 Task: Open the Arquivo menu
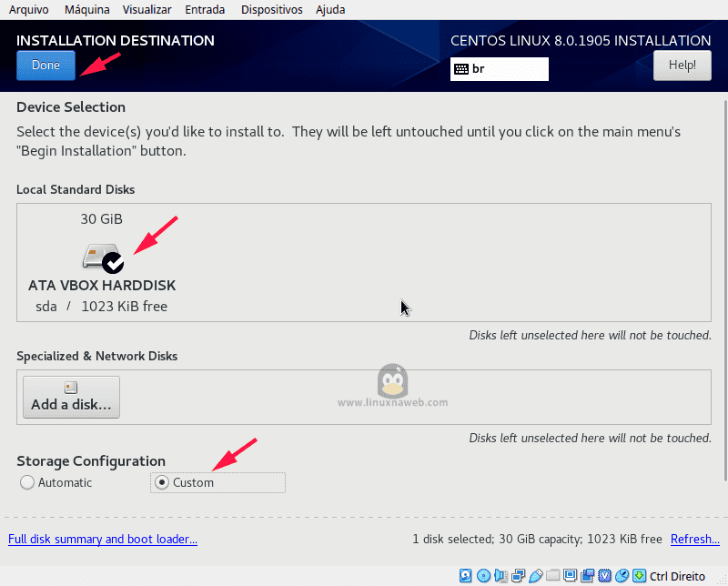click(x=29, y=10)
